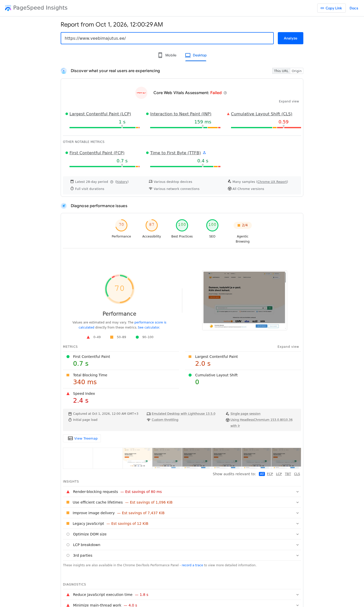Viewport: 364px width, 607px height.
Task: Filter audits by FCP
Action: (x=270, y=474)
